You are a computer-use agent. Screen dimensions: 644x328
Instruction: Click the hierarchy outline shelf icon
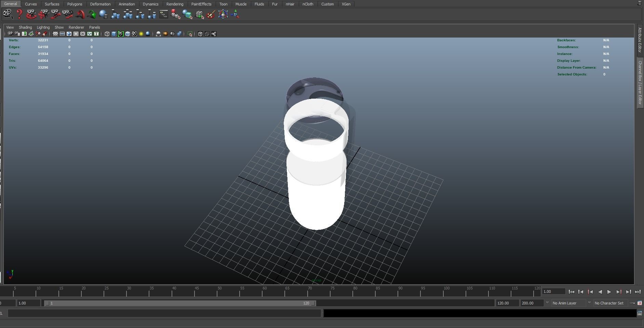[x=163, y=14]
